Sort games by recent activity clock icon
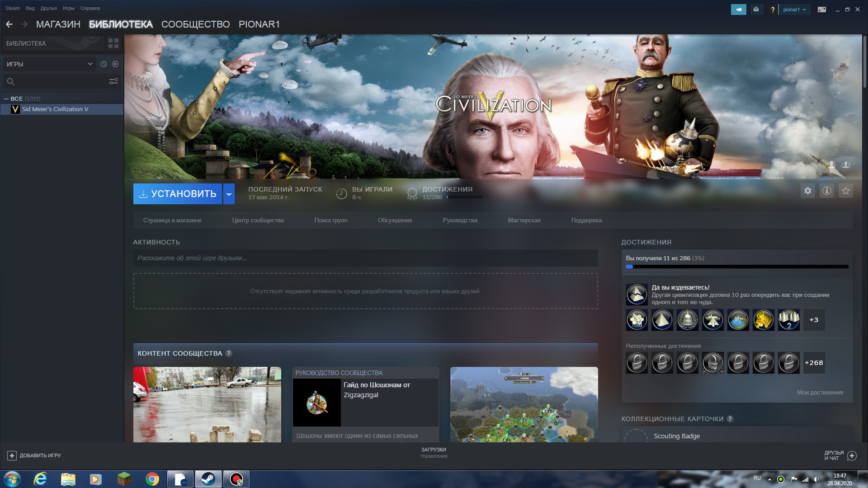The height and width of the screenshot is (488, 868). click(104, 64)
